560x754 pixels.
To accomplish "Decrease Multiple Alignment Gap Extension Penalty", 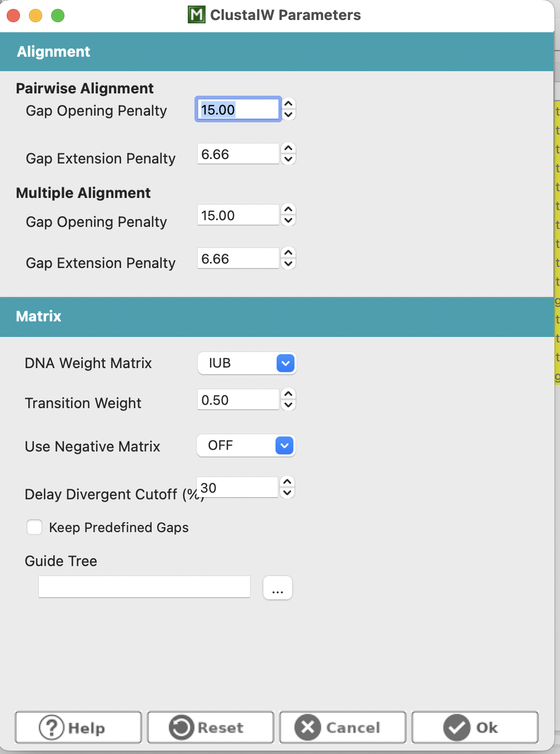I will click(288, 264).
